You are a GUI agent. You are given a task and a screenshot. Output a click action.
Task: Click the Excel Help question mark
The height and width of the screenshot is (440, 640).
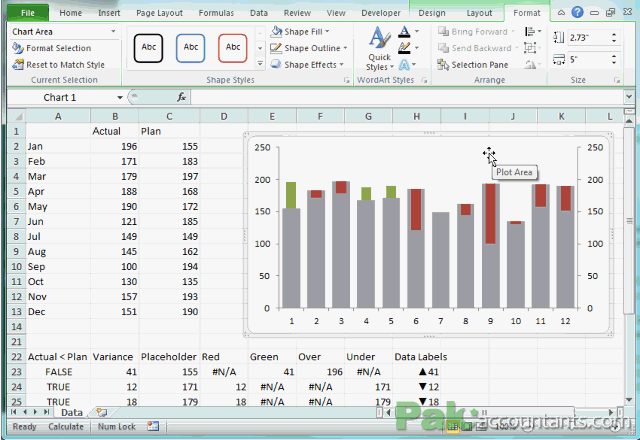(577, 12)
